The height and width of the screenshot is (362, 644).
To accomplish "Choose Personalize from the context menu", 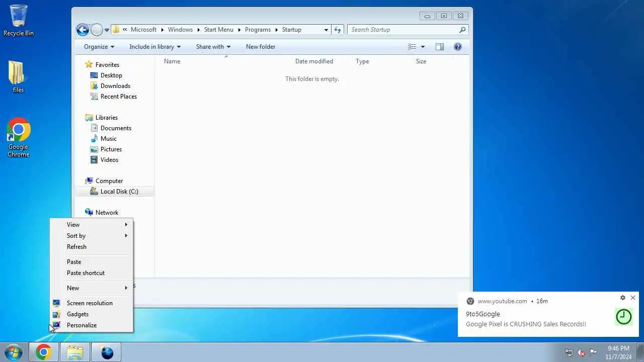I will pos(92,325).
